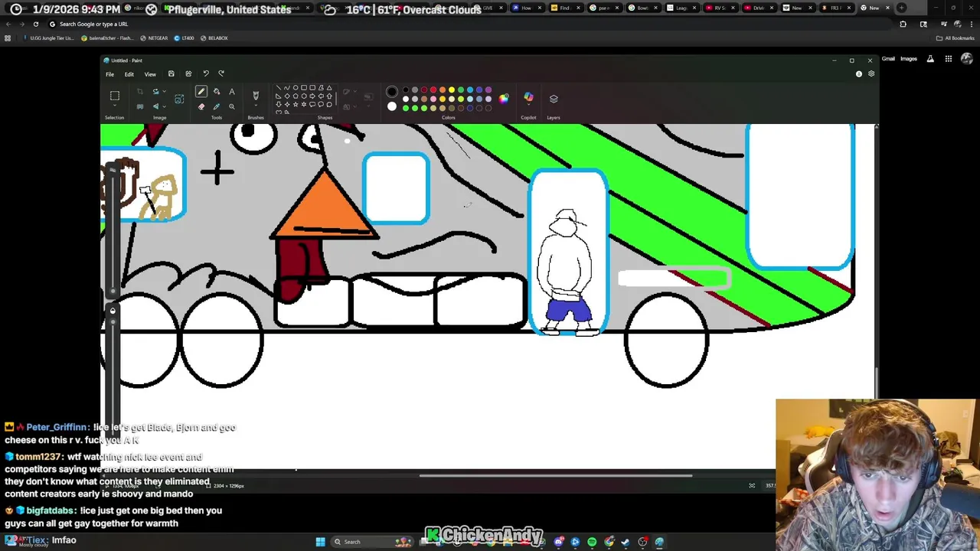The width and height of the screenshot is (980, 551).
Task: Click the rectangular Selection tool
Action: [115, 95]
